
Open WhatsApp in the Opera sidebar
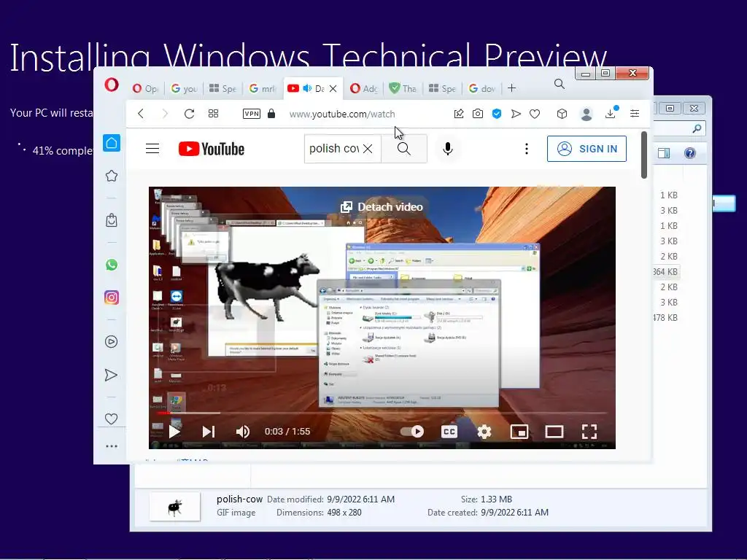[x=112, y=265]
